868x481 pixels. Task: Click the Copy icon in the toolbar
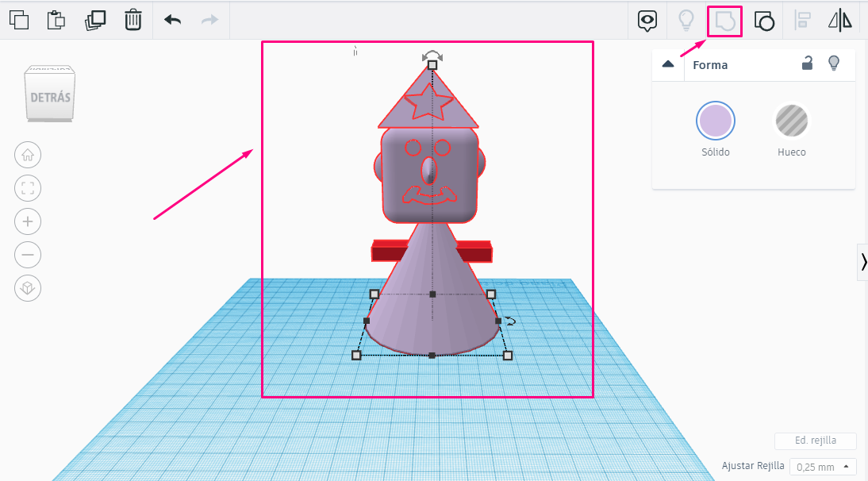pos(19,20)
